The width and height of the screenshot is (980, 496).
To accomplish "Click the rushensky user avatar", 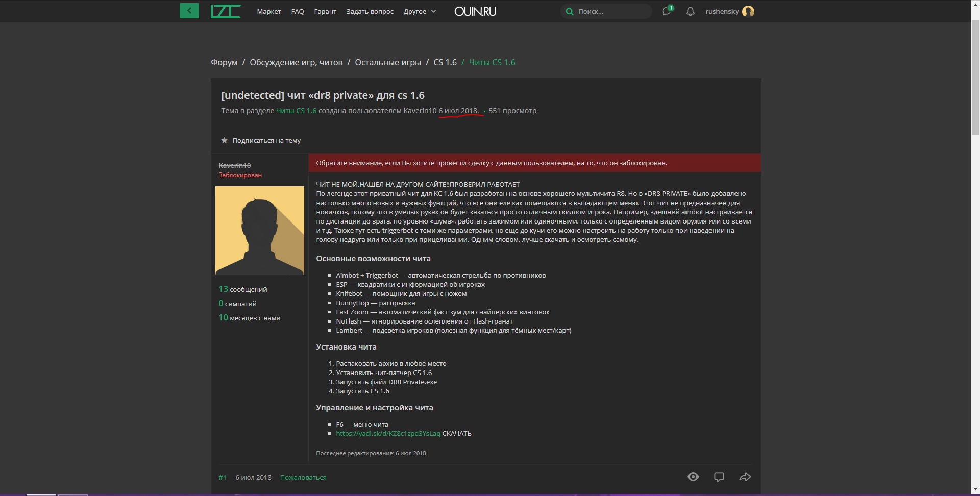I will click(x=748, y=11).
